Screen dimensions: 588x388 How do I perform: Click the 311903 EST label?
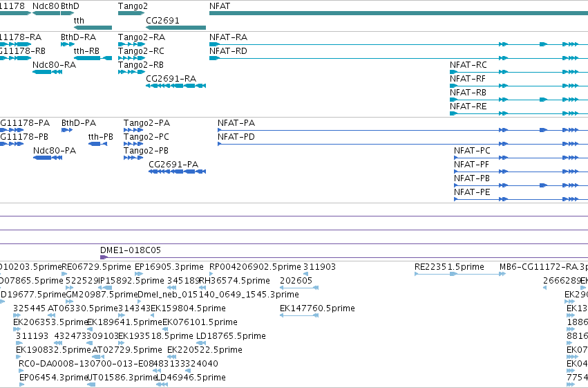(x=319, y=267)
